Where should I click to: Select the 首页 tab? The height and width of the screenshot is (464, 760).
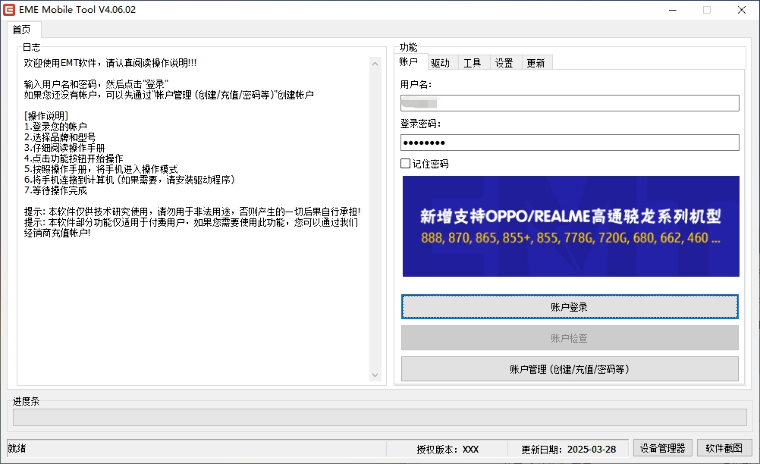pos(21,29)
